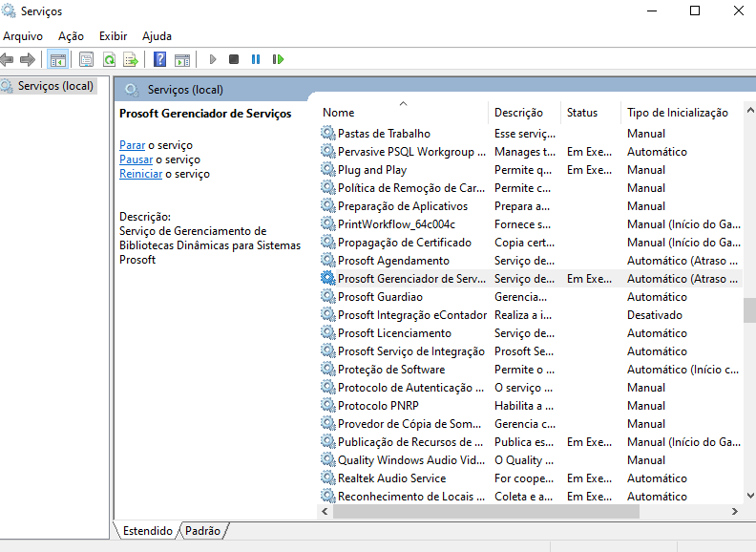The image size is (756, 552).
Task: Click the Serviços (local) panel header
Action: click(x=185, y=90)
